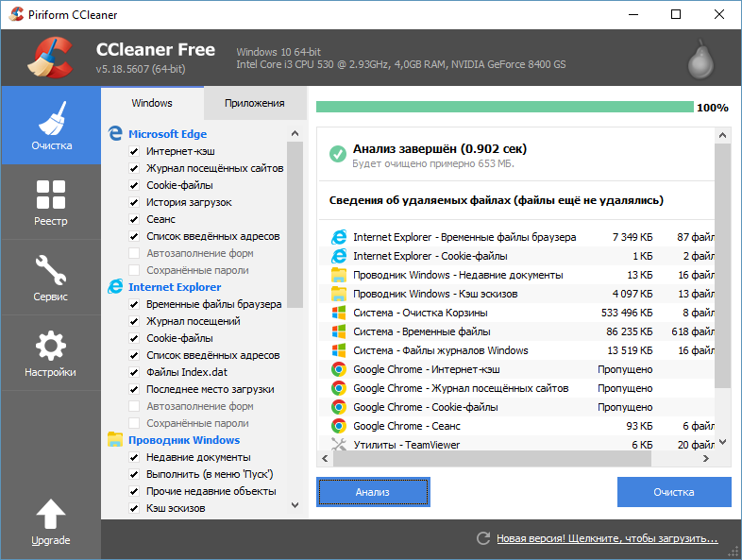Toggle Edge Сеанс checkbox
The image size is (742, 560).
pyautogui.click(x=134, y=219)
